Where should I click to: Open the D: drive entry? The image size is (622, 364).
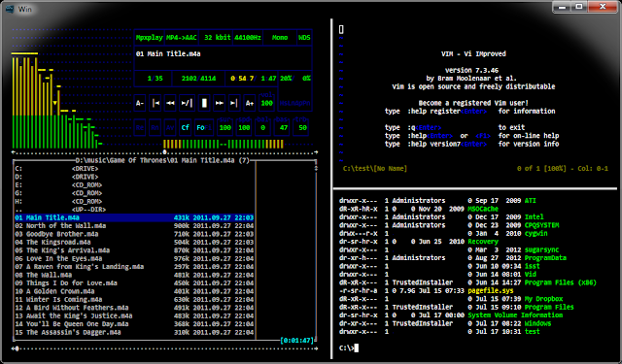coord(134,177)
